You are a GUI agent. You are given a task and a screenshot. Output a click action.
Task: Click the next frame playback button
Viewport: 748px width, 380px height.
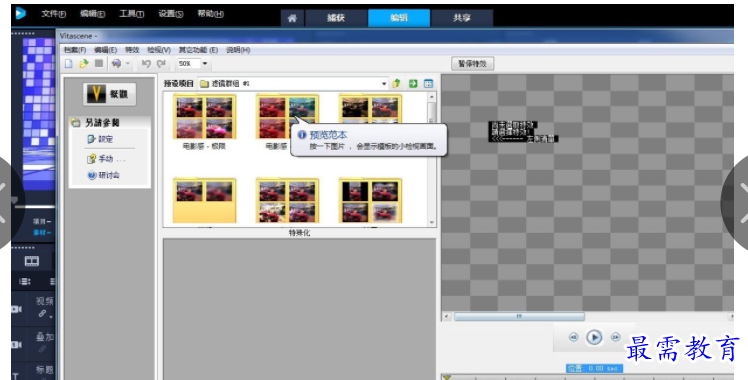point(615,337)
